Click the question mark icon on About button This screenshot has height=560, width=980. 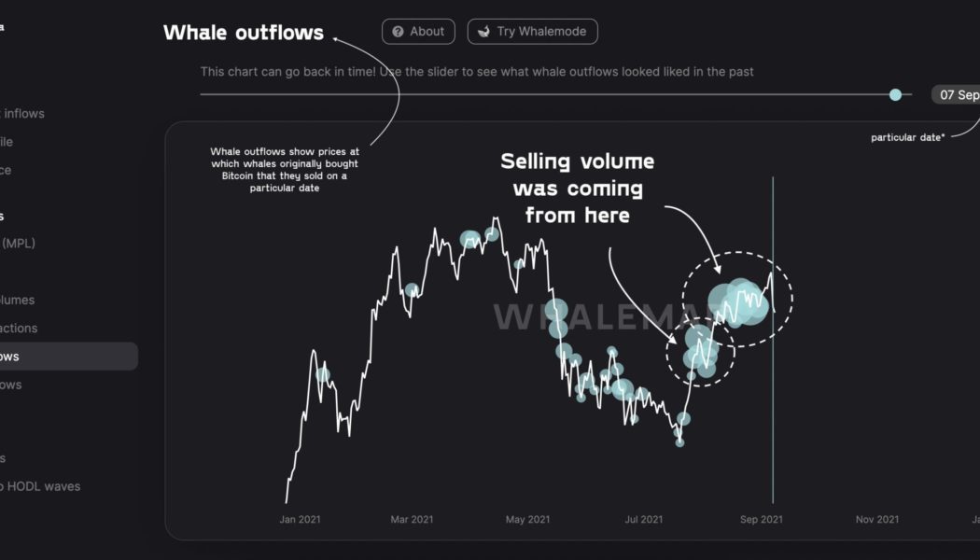coord(397,31)
